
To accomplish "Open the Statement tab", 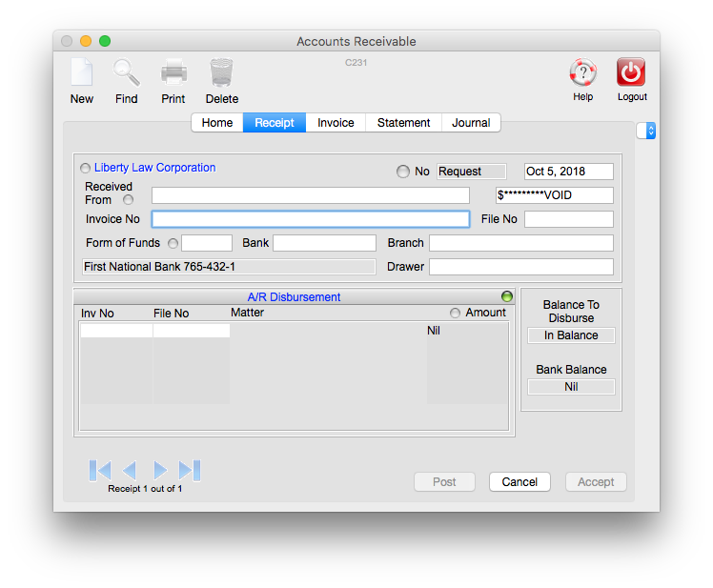I will click(403, 123).
